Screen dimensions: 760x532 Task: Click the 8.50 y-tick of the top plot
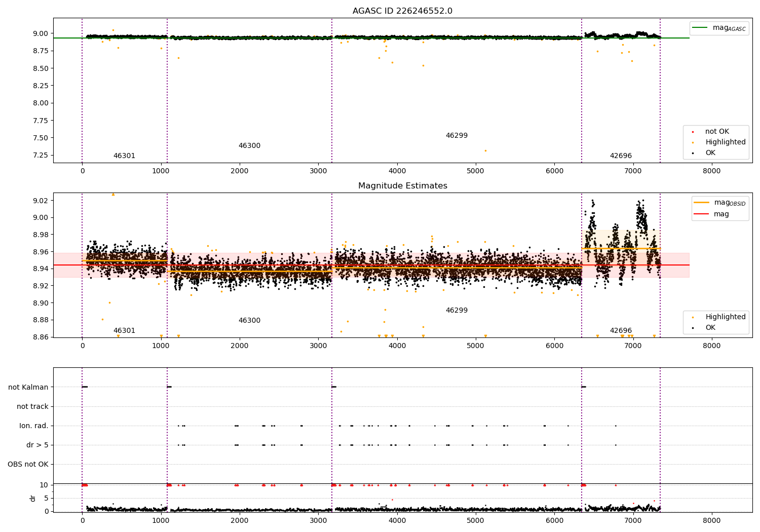point(41,68)
